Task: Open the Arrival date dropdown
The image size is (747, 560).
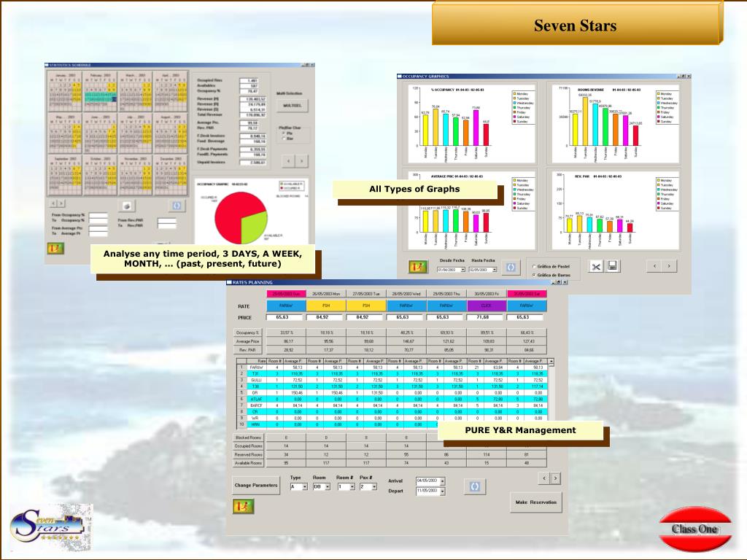Action: click(x=443, y=481)
